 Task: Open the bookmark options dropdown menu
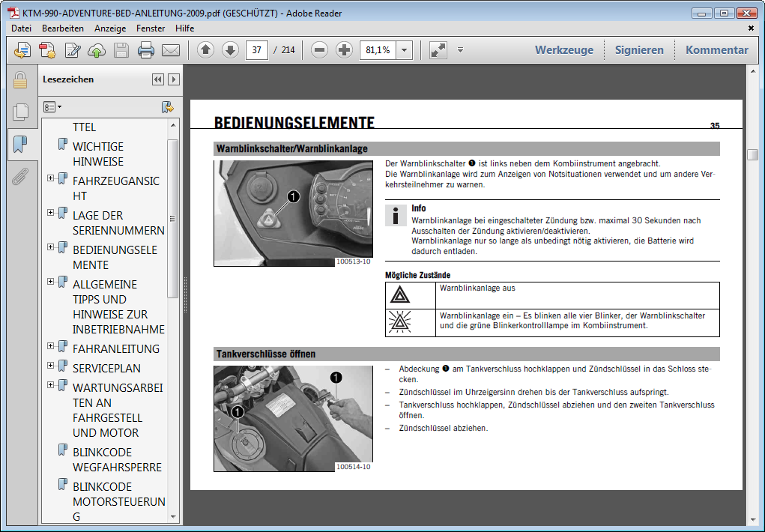[x=52, y=107]
